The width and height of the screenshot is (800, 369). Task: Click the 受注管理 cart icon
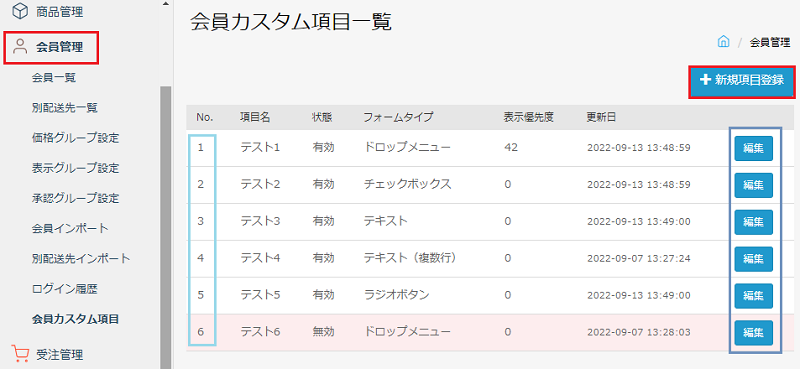click(20, 353)
